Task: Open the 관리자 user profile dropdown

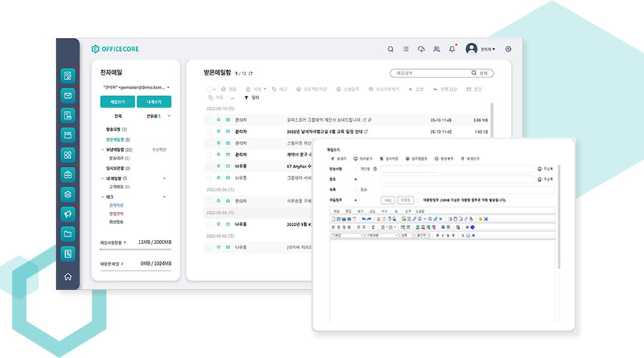Action: click(481, 49)
